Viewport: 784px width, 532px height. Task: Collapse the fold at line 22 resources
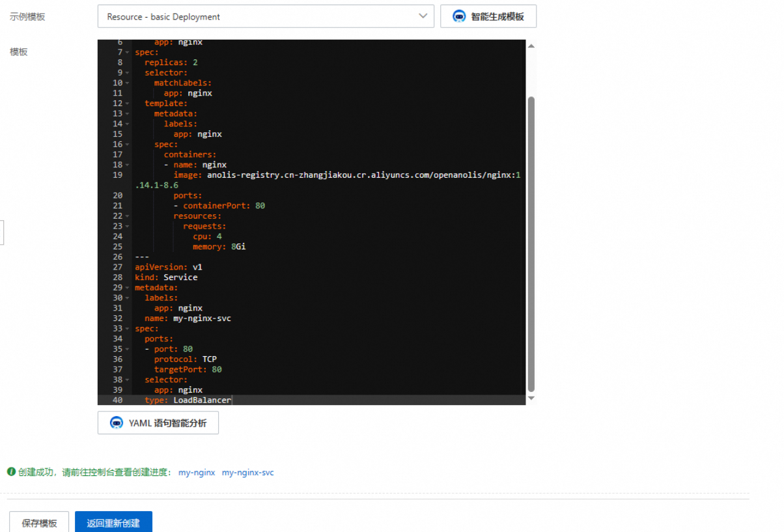128,216
